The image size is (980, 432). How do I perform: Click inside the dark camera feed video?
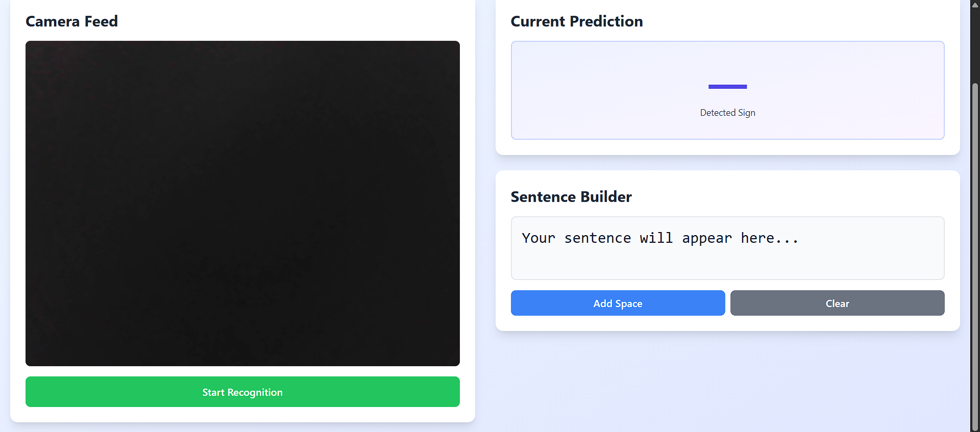(x=242, y=203)
